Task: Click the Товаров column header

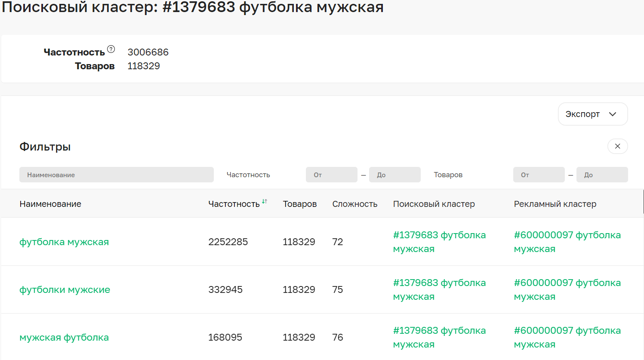Action: (x=300, y=204)
